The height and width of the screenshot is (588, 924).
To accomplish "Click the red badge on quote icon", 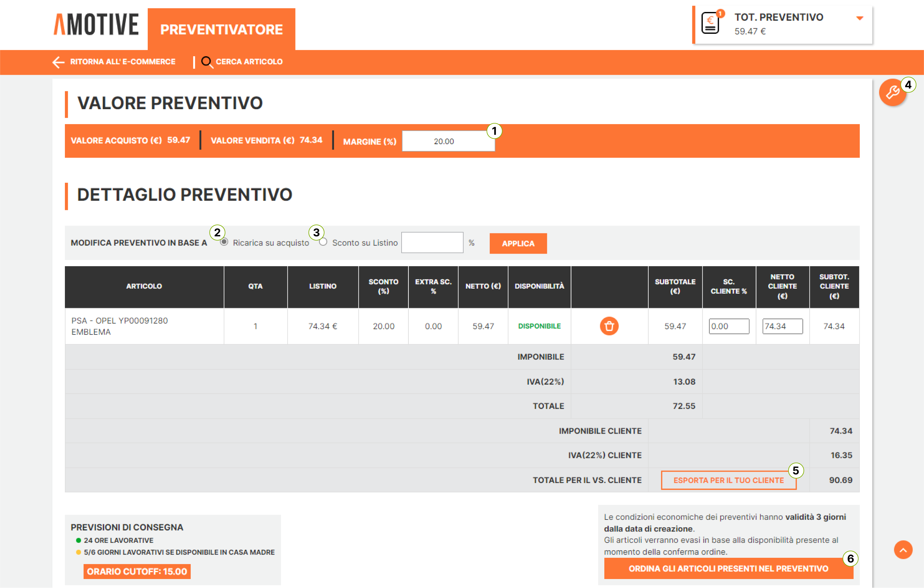I will coord(720,14).
